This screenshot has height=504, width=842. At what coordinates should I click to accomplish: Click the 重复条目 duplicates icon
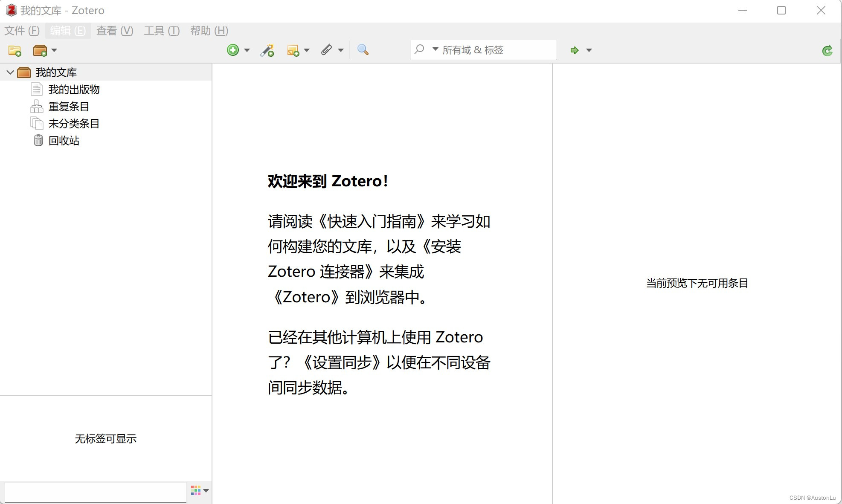tap(37, 106)
